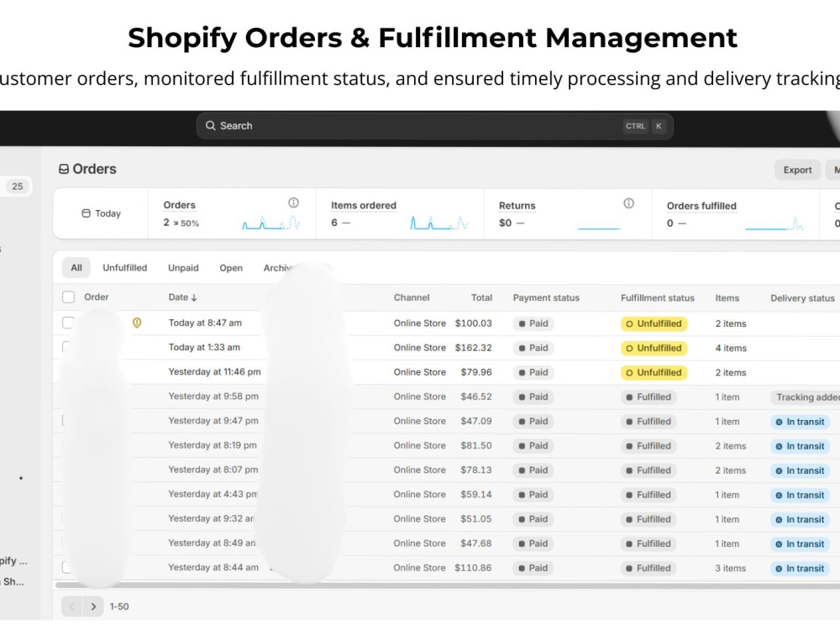840x630 pixels.
Task: Sort by the Date column header
Action: coord(182,297)
